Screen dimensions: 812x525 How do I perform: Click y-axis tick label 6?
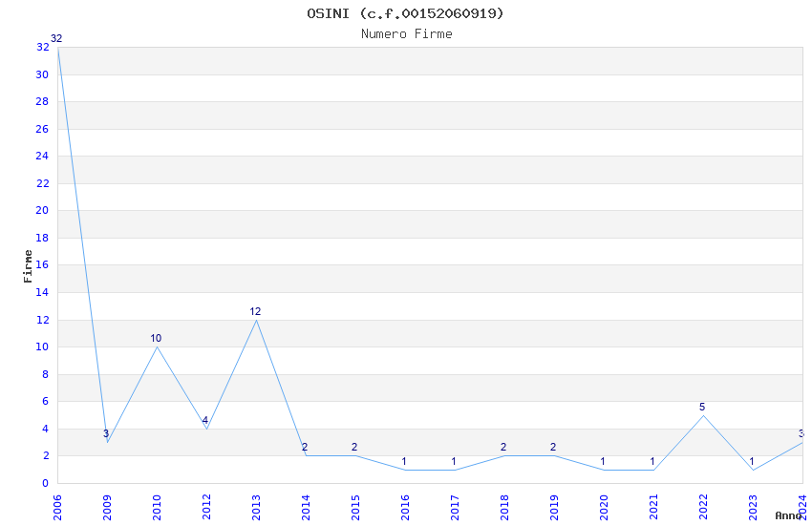46,401
